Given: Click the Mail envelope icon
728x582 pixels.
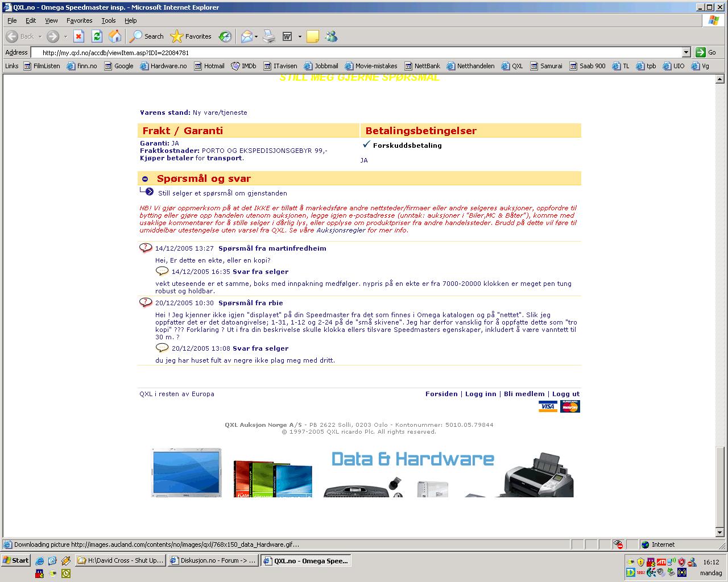Looking at the screenshot, I should coord(246,36).
